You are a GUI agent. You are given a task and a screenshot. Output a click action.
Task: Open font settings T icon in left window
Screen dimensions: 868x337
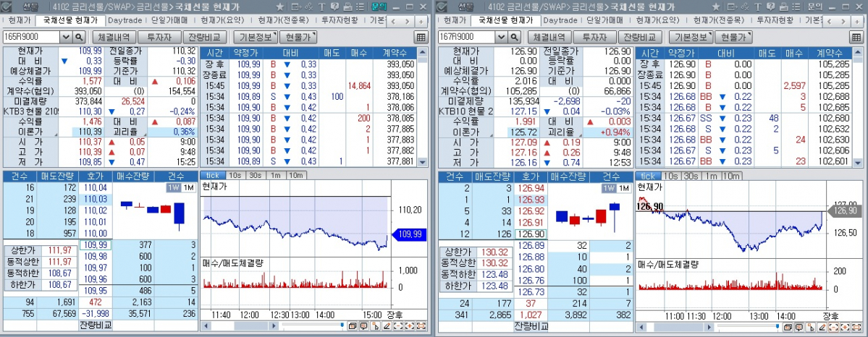[x=322, y=7]
